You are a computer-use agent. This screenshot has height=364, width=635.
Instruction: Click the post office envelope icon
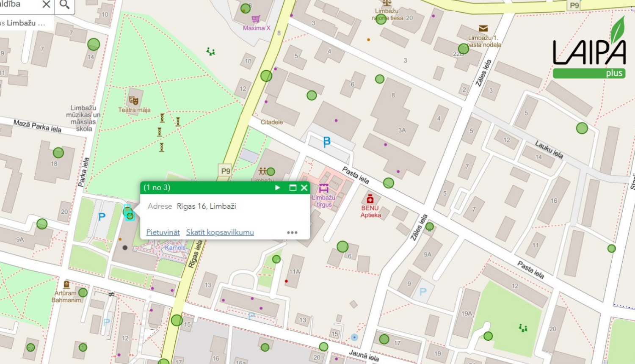pyautogui.click(x=483, y=29)
